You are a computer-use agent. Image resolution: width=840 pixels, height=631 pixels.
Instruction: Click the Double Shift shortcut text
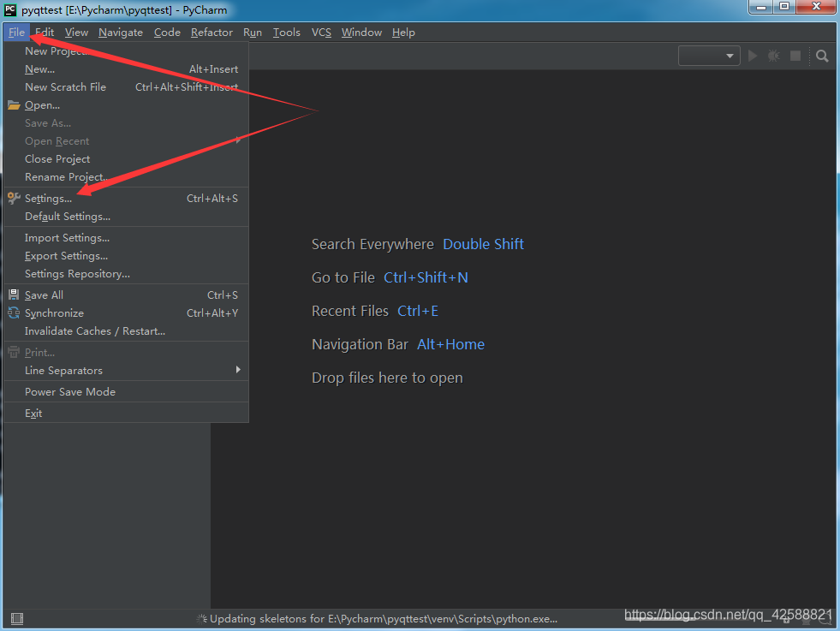(x=483, y=244)
